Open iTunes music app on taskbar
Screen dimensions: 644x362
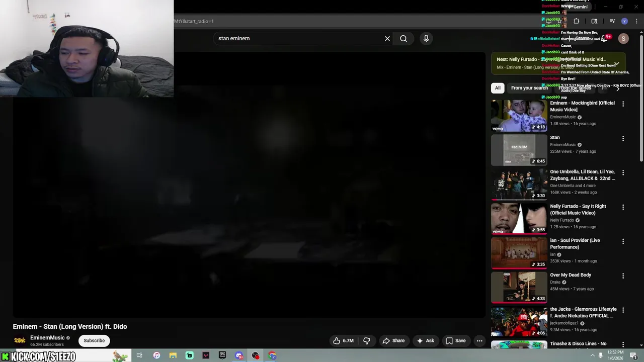click(156, 355)
